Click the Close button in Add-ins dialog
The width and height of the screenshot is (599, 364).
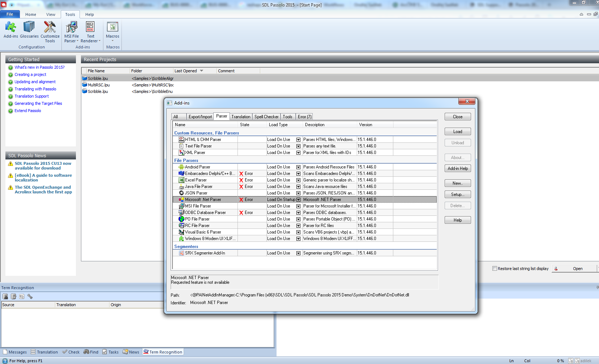(x=458, y=117)
